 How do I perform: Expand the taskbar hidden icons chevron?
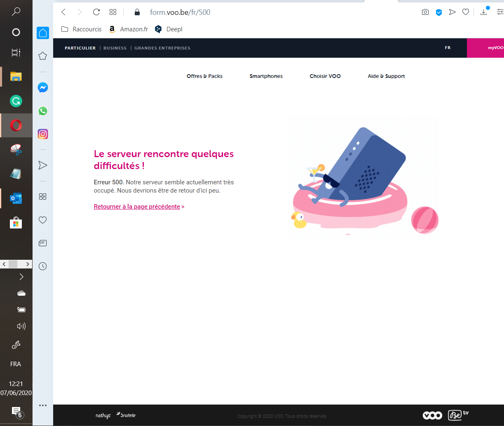(21, 277)
